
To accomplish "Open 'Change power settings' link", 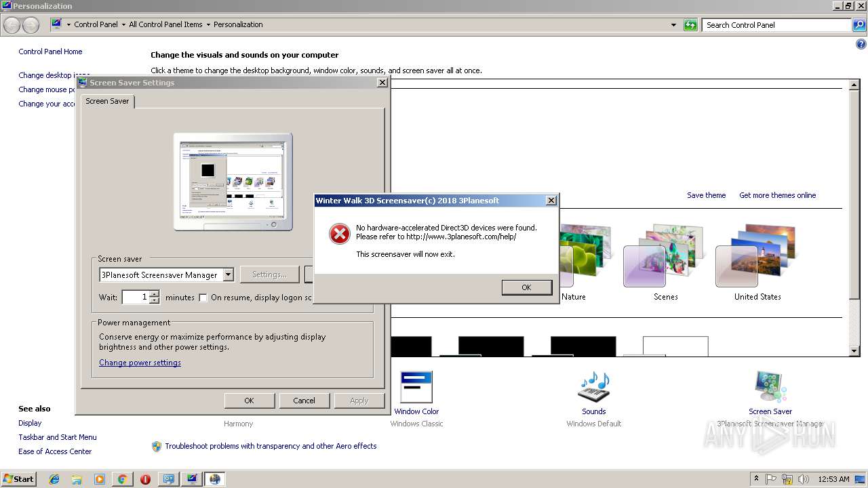I will (x=140, y=363).
